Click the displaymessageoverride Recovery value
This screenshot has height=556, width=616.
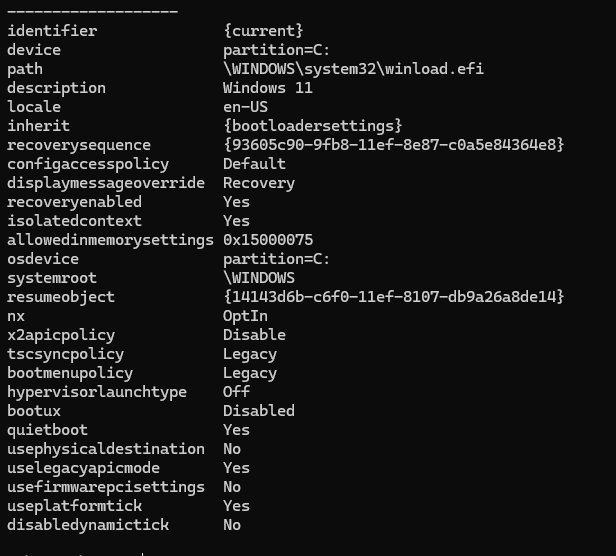(258, 183)
